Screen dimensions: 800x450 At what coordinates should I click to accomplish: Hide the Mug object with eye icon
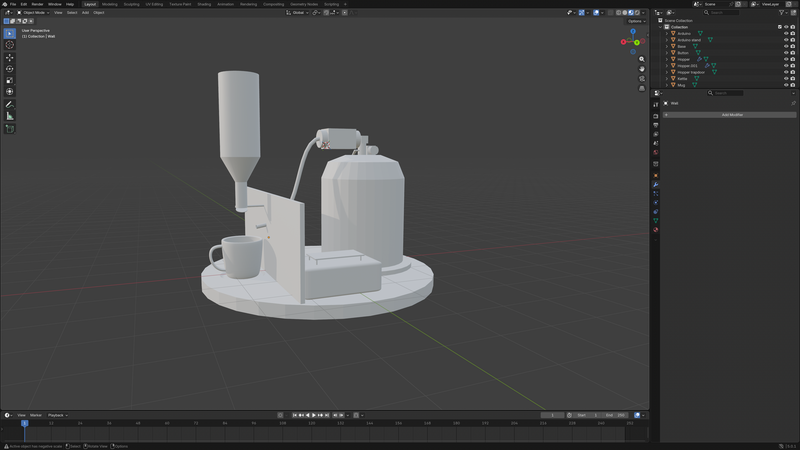click(786, 85)
